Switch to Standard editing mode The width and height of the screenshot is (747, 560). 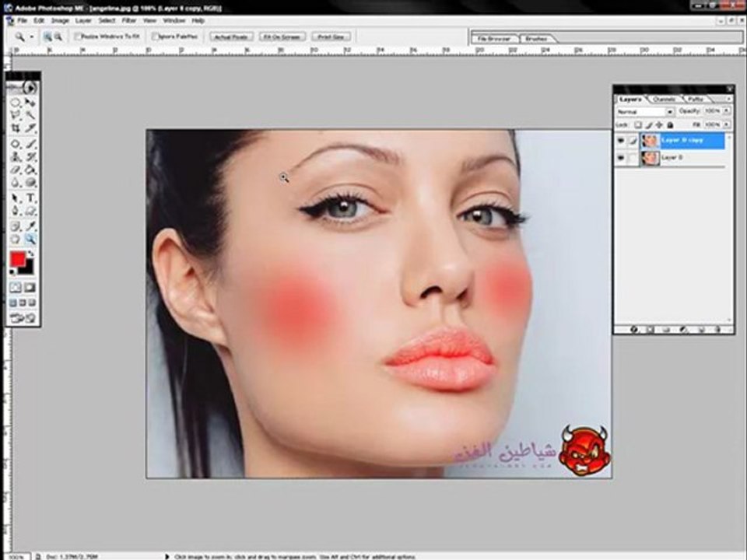(x=16, y=288)
